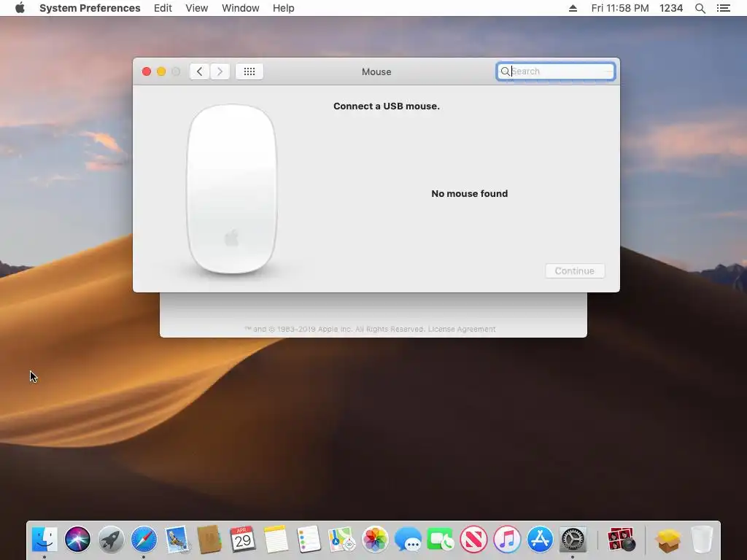Click the License Agreement link in back window
This screenshot has width=747, height=560.
coord(462,329)
